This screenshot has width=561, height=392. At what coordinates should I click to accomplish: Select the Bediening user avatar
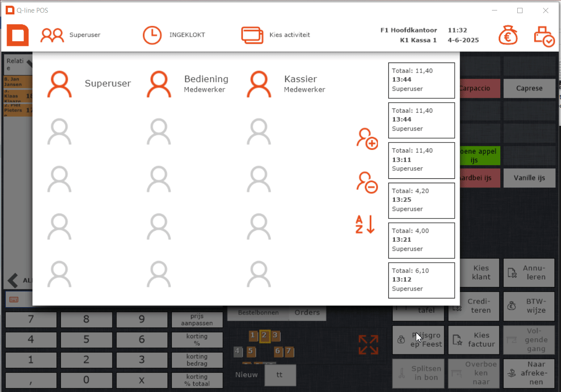coord(159,84)
